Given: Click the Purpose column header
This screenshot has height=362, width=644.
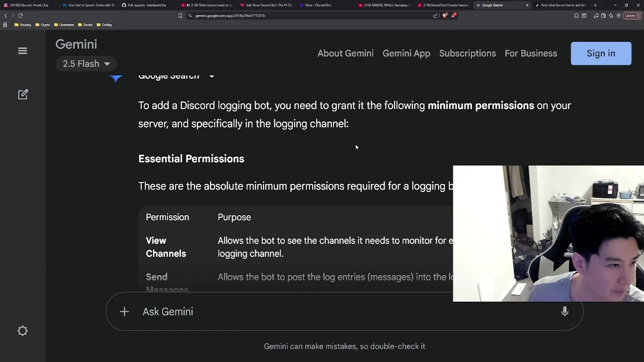Looking at the screenshot, I should click(x=234, y=217).
